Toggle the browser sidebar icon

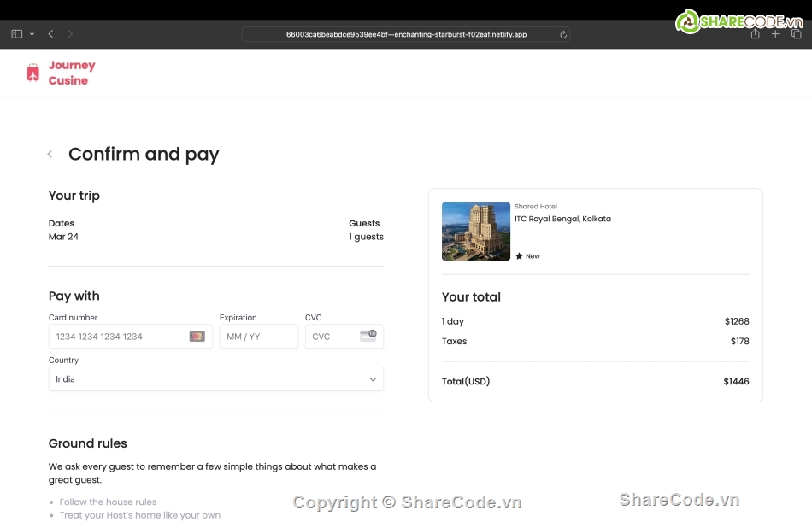point(16,34)
